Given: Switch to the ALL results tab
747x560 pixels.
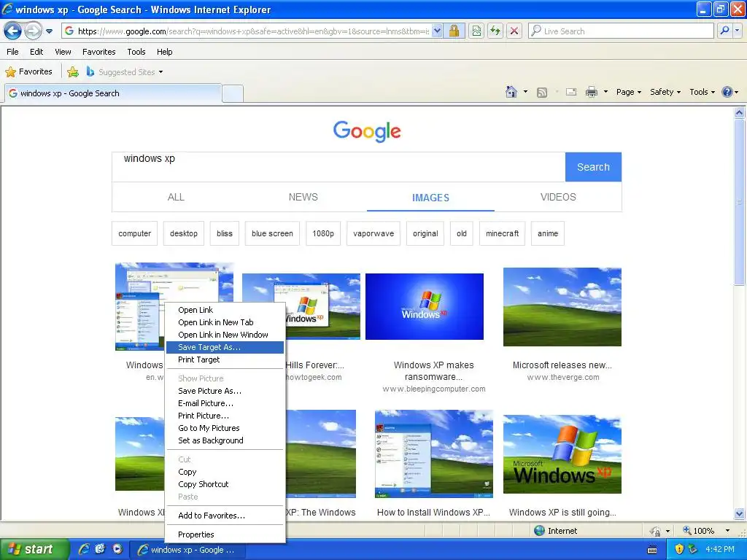Looking at the screenshot, I should [176, 197].
